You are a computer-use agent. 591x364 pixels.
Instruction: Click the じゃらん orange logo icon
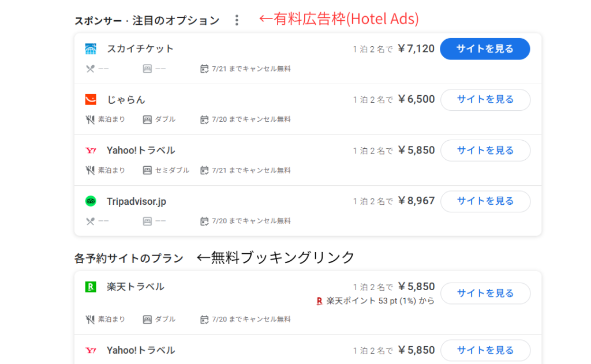coord(91,99)
